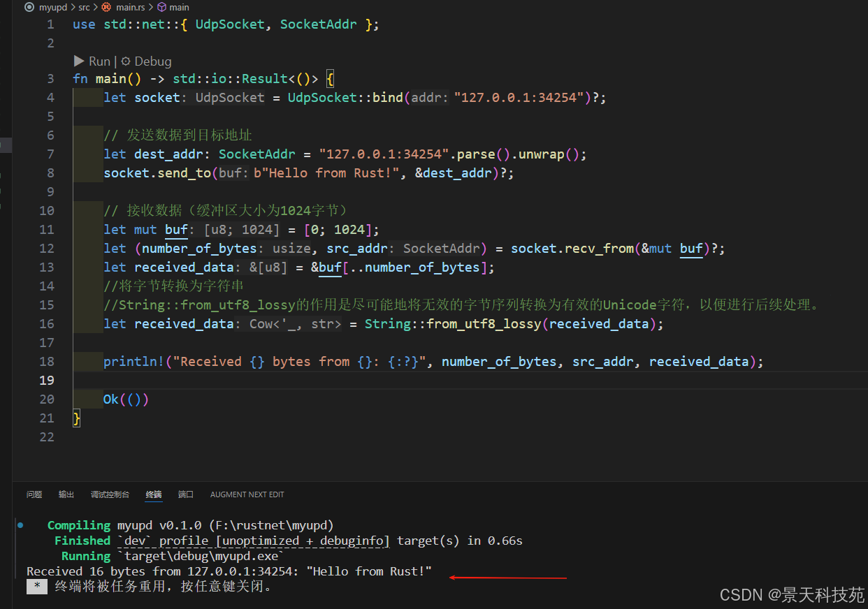Image resolution: width=868 pixels, height=609 pixels.
Task: Click the comment 将字节转换为字符串
Action: coord(173,286)
